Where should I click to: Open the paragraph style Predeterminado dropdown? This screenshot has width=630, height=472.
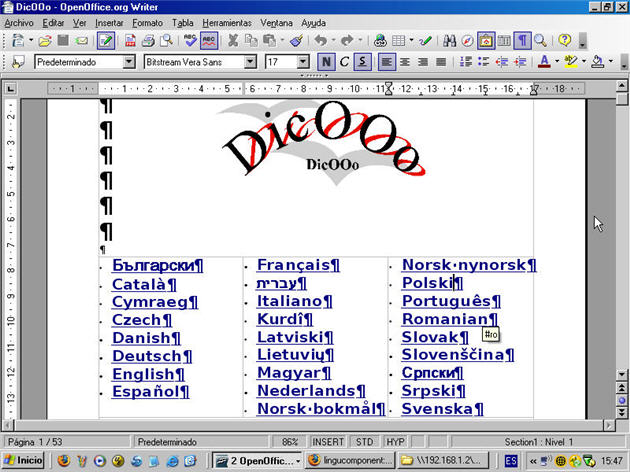pyautogui.click(x=128, y=62)
